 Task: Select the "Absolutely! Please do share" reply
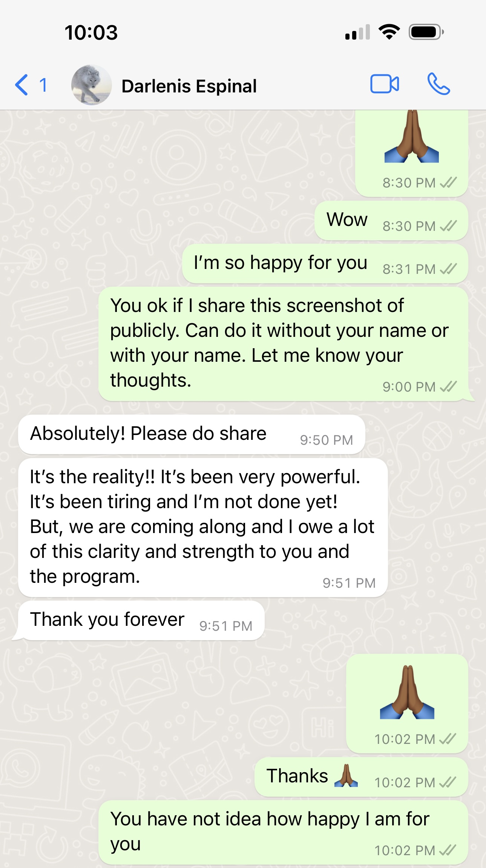pyautogui.click(x=192, y=435)
